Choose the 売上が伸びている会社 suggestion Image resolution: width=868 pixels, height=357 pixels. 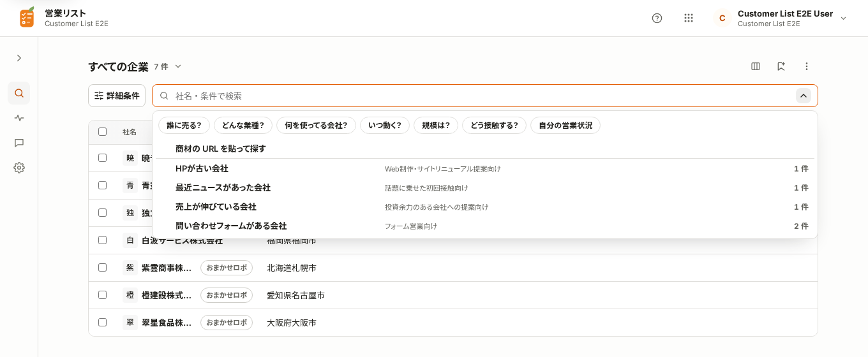point(485,207)
